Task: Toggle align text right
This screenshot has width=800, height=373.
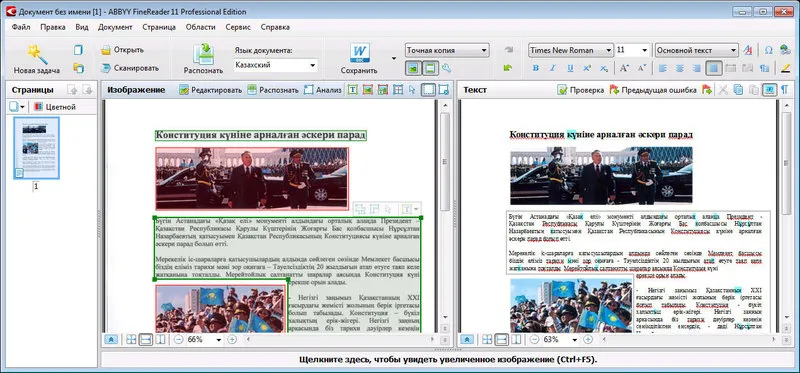Action: [x=696, y=68]
